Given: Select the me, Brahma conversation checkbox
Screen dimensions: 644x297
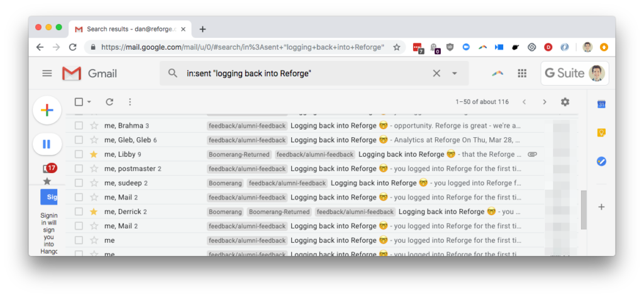Looking at the screenshot, I should pos(79,126).
